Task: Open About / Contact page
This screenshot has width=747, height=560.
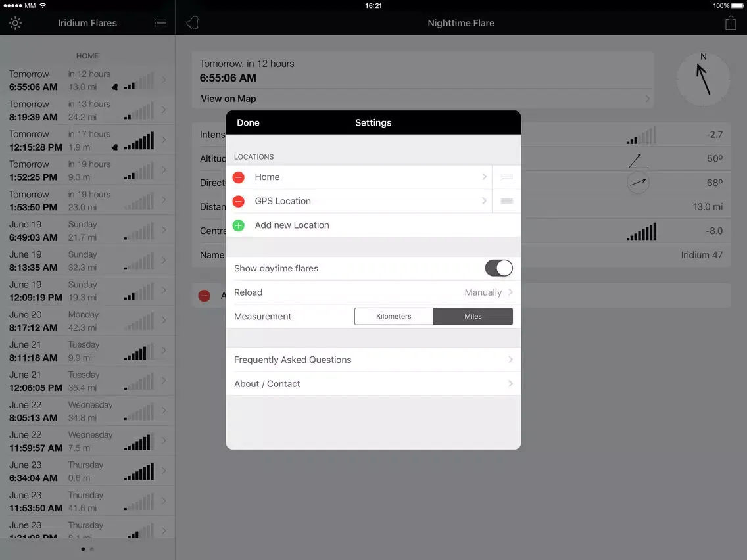Action: (x=373, y=384)
